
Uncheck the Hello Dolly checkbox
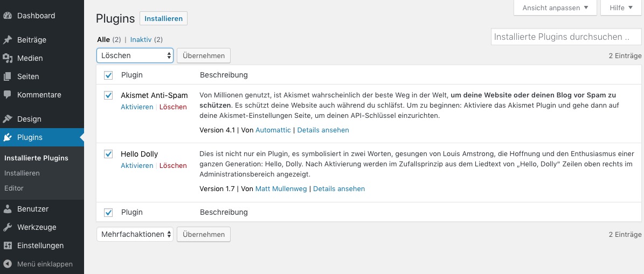point(108,154)
